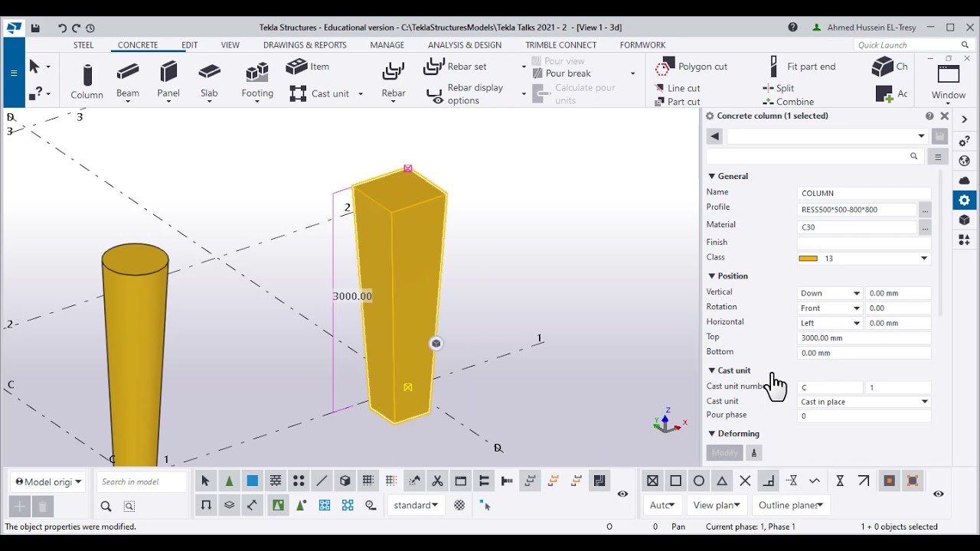Click the Part cut command

678,102
